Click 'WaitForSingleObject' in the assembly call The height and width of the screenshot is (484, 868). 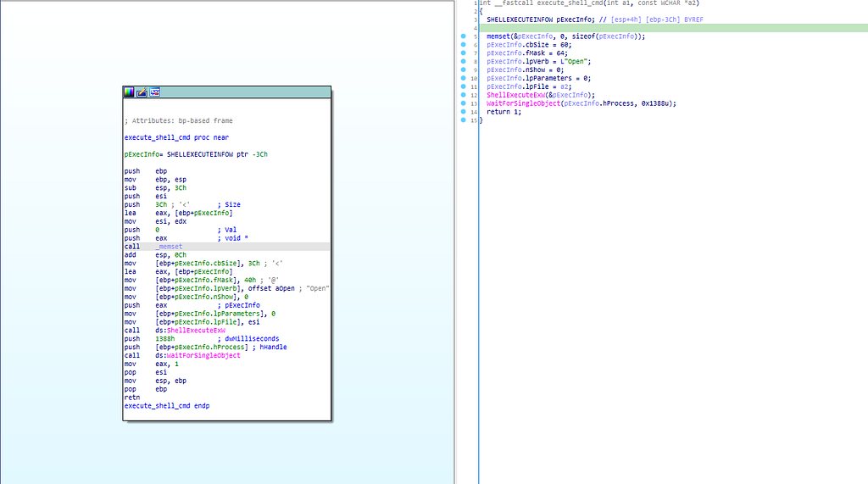203,355
